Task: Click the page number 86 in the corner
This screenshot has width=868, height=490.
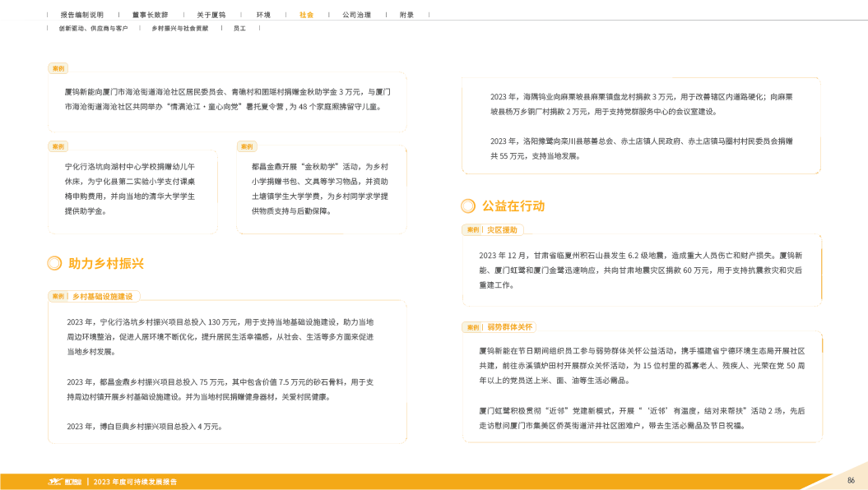Action: [851, 480]
